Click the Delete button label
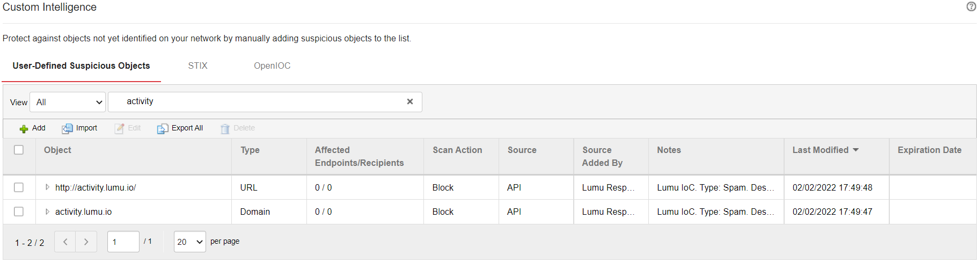 (x=244, y=128)
